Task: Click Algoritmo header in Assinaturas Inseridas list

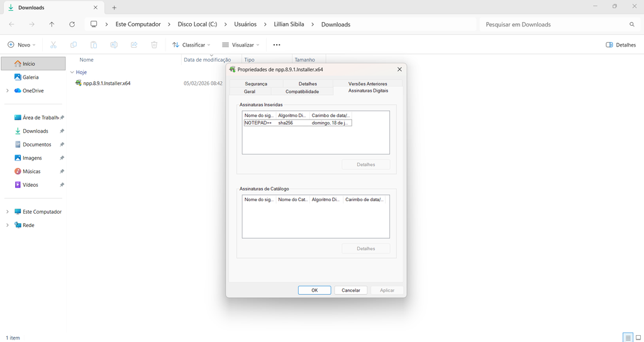Action: 293,116
